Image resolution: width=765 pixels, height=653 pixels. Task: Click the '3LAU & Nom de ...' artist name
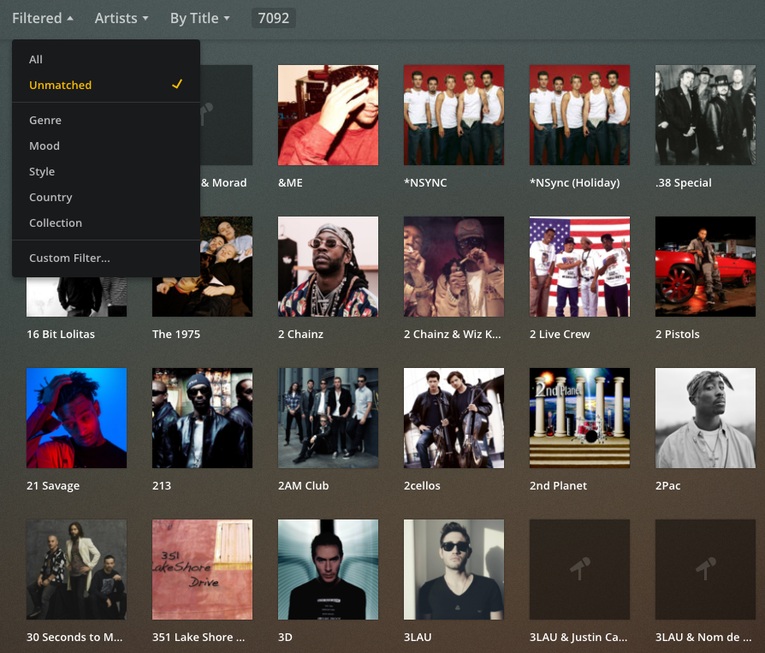pos(704,637)
